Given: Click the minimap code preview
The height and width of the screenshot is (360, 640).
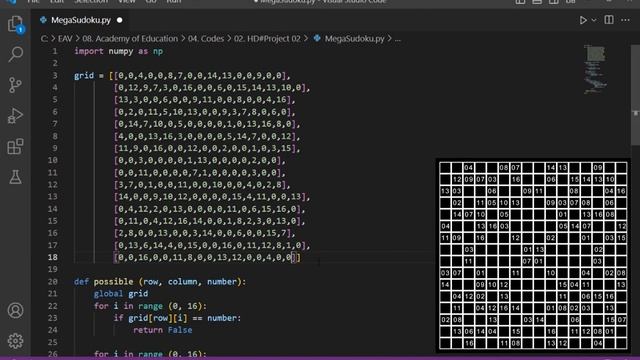Looking at the screenshot, I should 596,69.
